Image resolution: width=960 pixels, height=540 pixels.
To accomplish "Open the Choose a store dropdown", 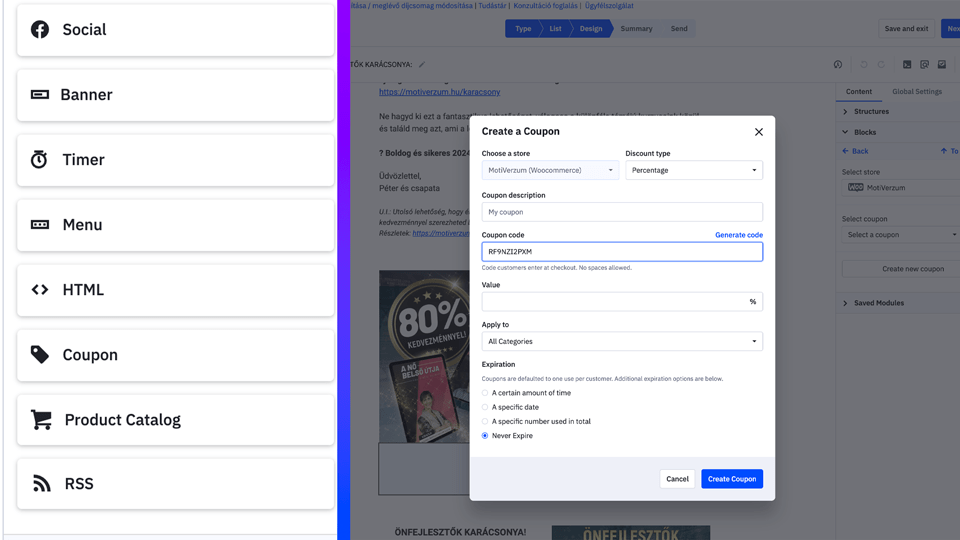I will point(550,170).
